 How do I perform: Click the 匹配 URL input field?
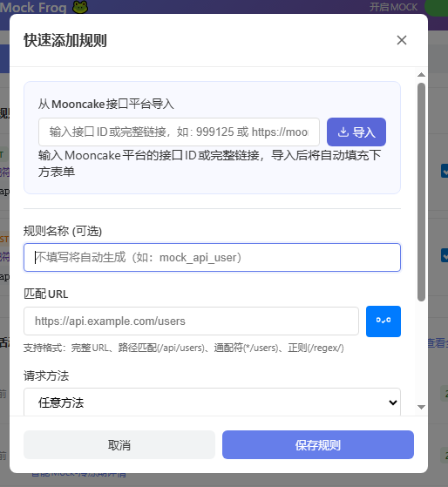click(192, 321)
